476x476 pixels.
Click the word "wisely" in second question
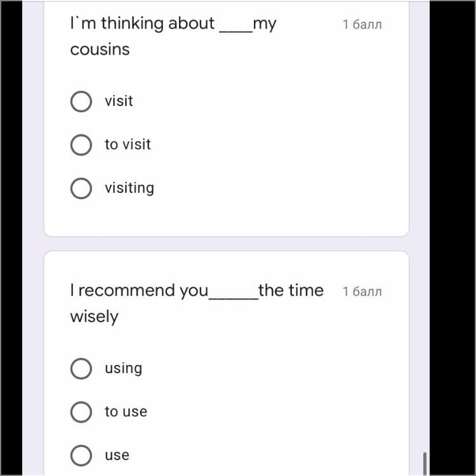pos(94,317)
